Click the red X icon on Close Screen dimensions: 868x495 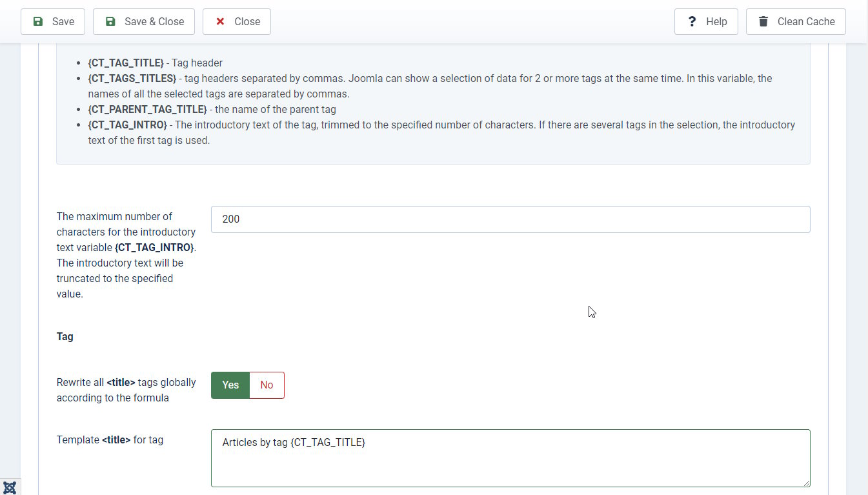click(x=220, y=21)
